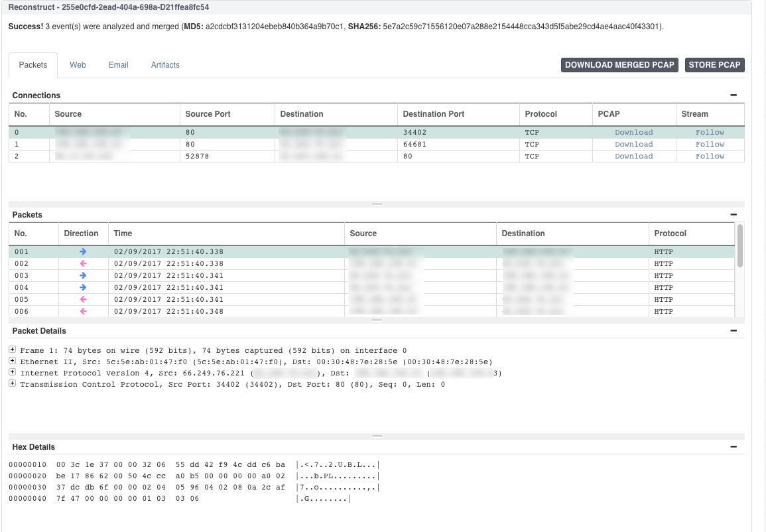Image resolution: width=766 pixels, height=532 pixels.
Task: Open the Web tab
Action: (x=78, y=65)
